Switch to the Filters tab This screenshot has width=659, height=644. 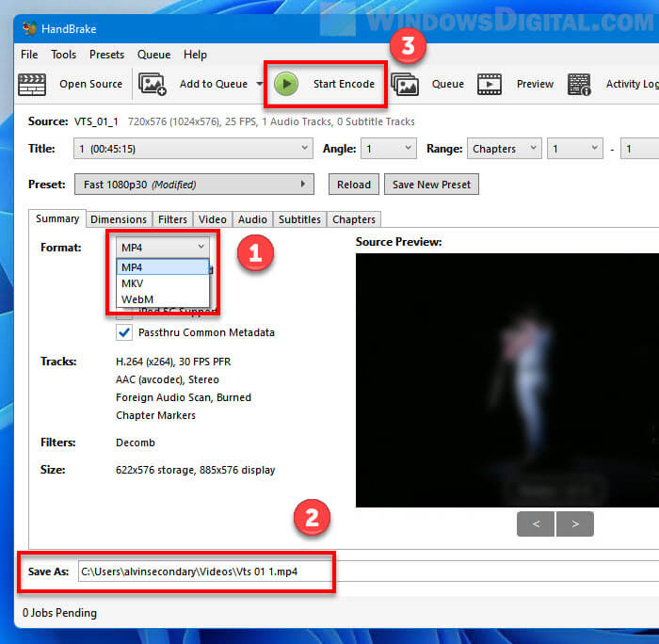coord(172,219)
